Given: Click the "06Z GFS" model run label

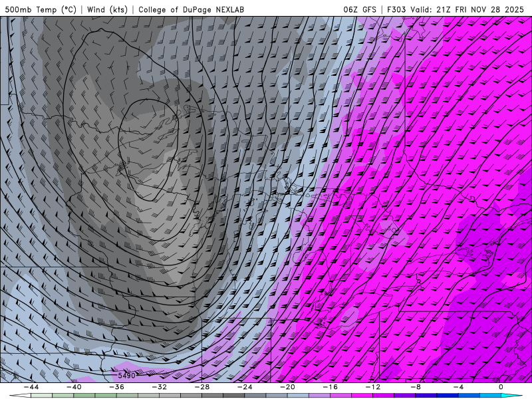Looking at the screenshot, I should [x=360, y=10].
